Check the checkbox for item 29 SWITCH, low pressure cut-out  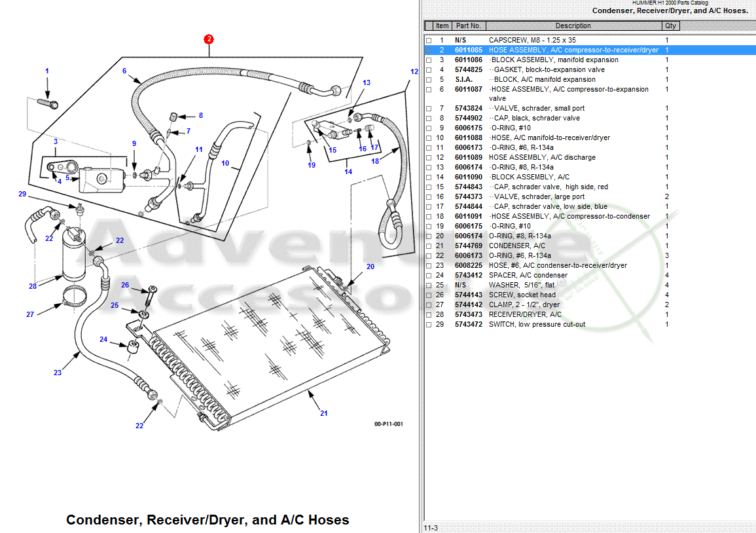tap(429, 324)
